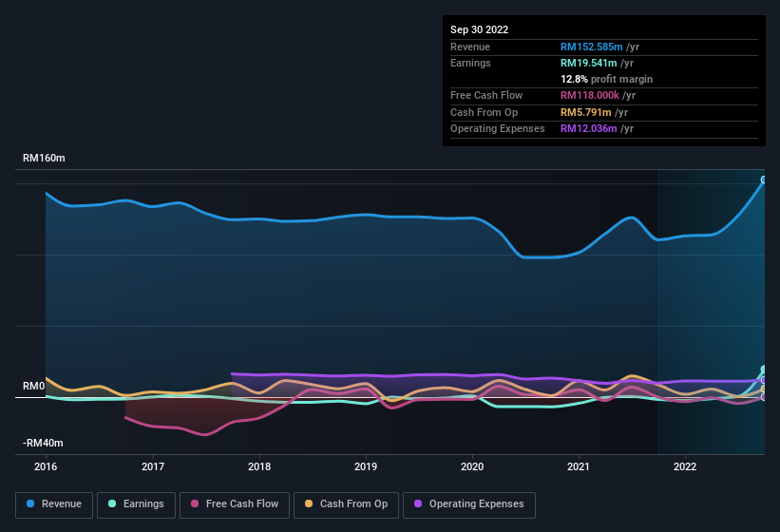Click the Free Cash Flow tooltip label
Image resolution: width=780 pixels, height=532 pixels.
click(x=486, y=95)
